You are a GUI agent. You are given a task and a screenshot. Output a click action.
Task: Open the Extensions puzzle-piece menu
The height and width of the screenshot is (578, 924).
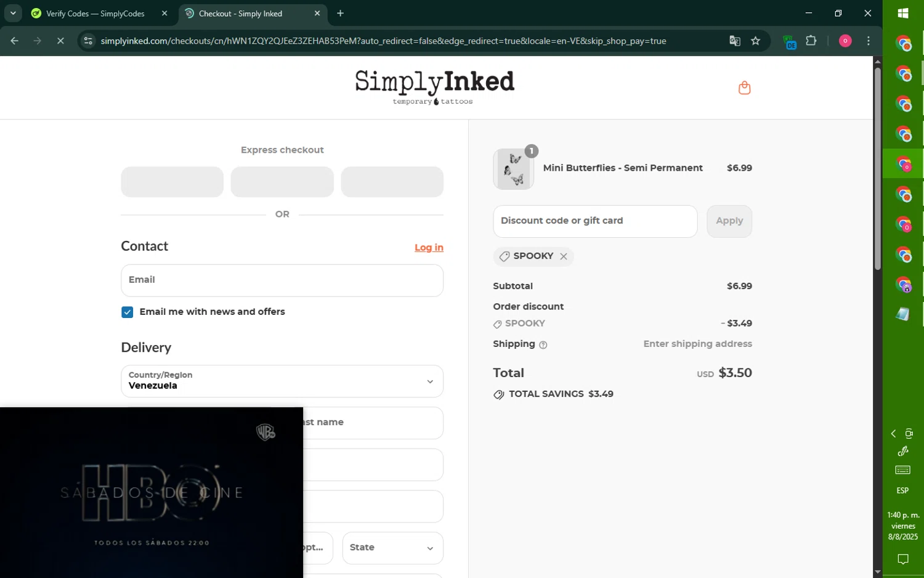[x=811, y=41]
